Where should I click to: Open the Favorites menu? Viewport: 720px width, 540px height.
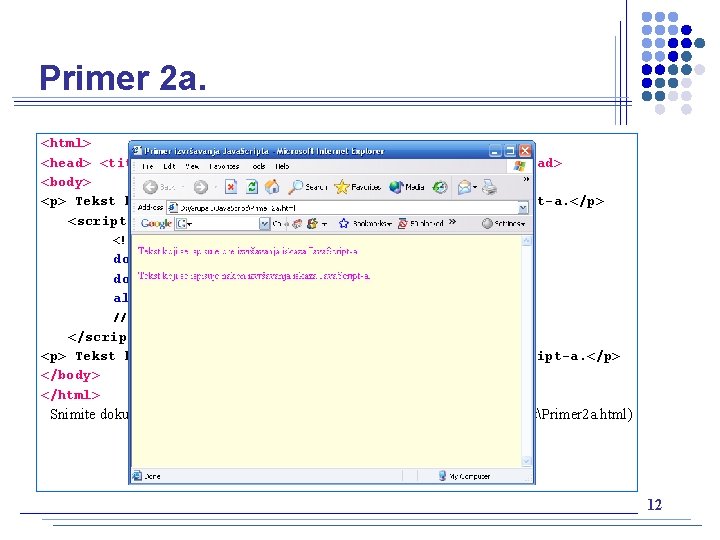coord(224,166)
